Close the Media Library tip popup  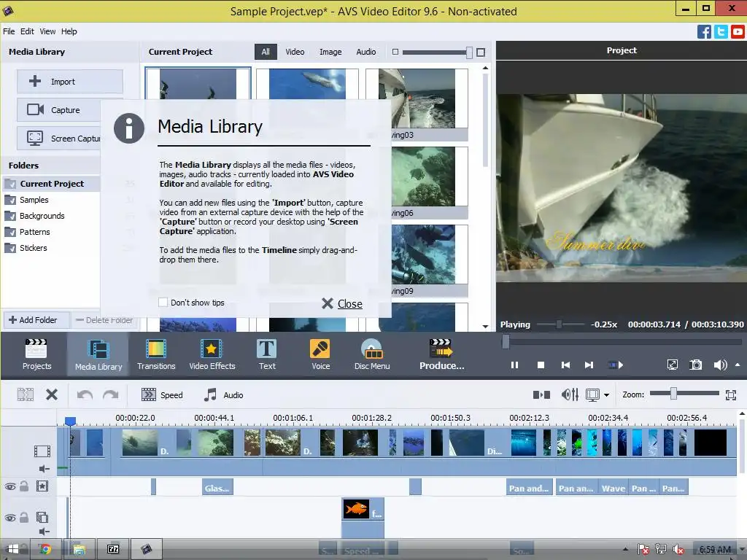pyautogui.click(x=342, y=303)
